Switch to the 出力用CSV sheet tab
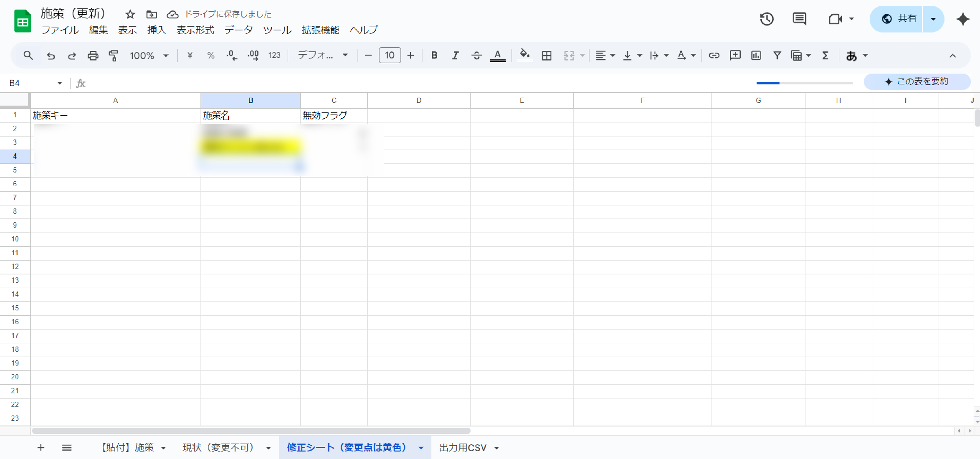 pos(463,448)
